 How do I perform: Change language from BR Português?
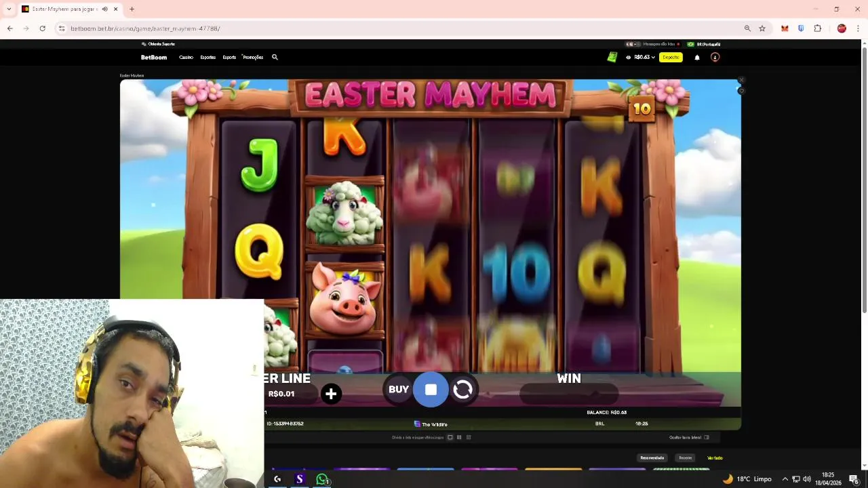point(704,44)
